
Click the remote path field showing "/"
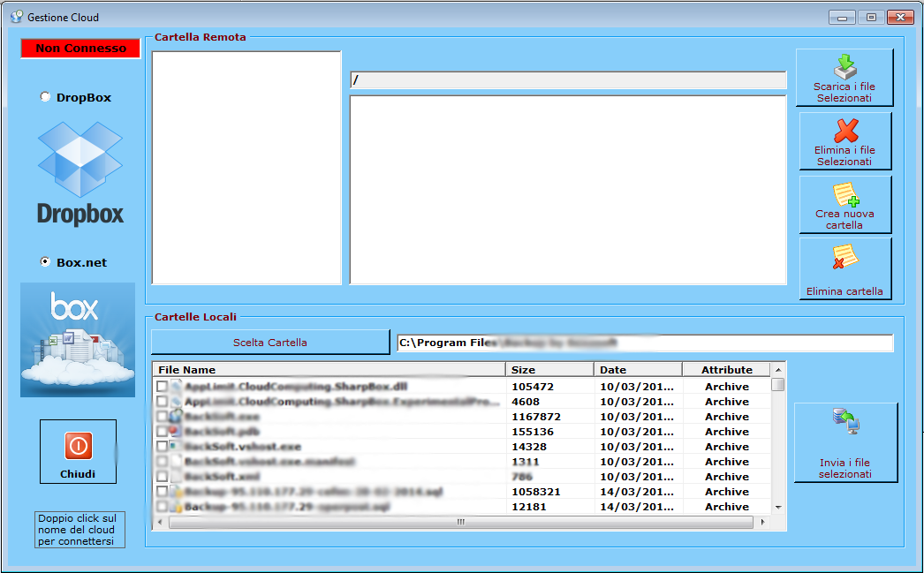(568, 80)
